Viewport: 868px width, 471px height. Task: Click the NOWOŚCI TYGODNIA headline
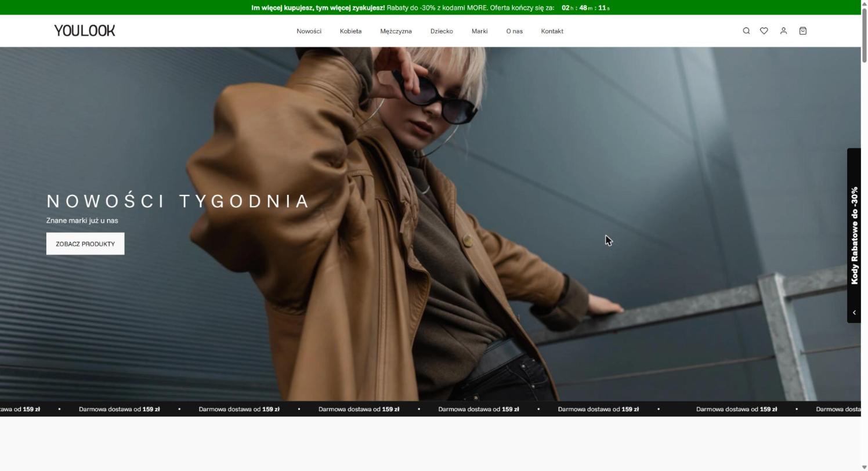tap(178, 201)
